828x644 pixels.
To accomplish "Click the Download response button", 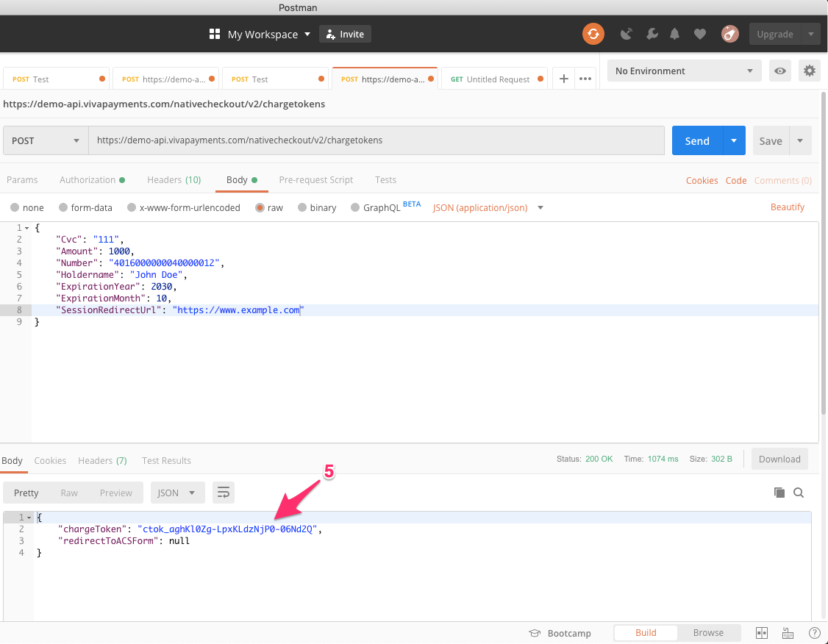I will [779, 459].
